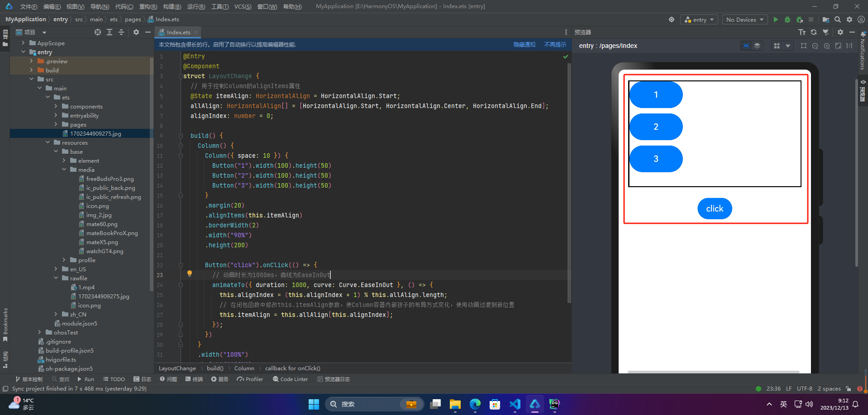Open entry module run configuration dropdown
868x415 pixels.
699,19
